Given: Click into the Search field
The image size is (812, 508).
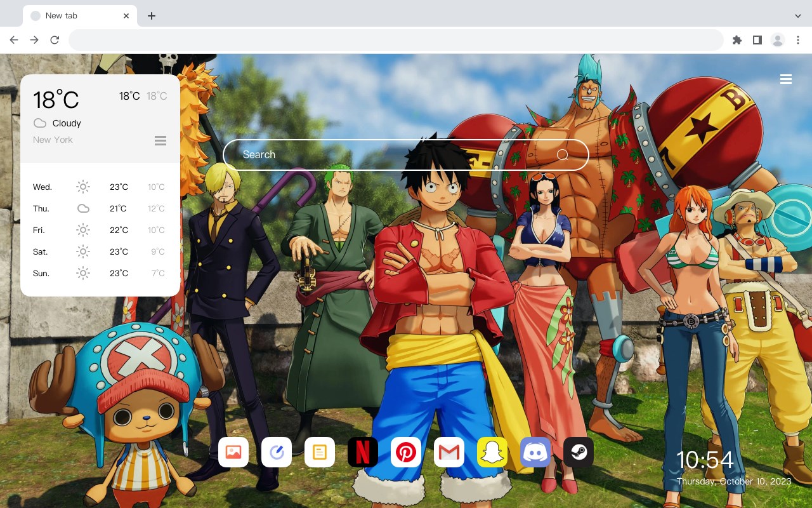Looking at the screenshot, I should pos(406,155).
